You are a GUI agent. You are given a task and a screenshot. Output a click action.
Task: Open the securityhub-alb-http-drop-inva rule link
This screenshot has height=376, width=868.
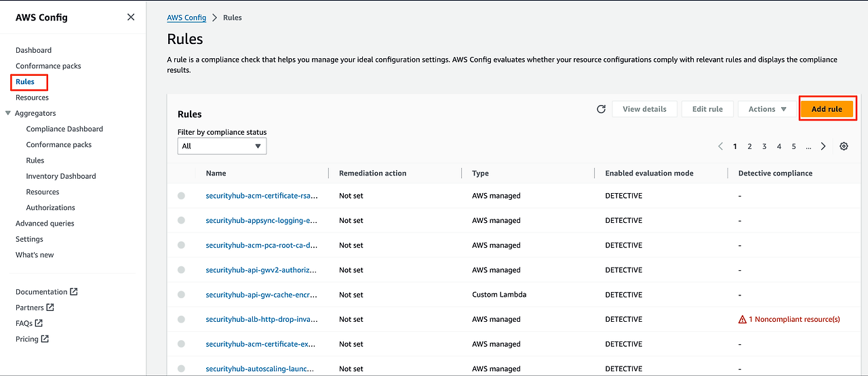pyautogui.click(x=261, y=320)
